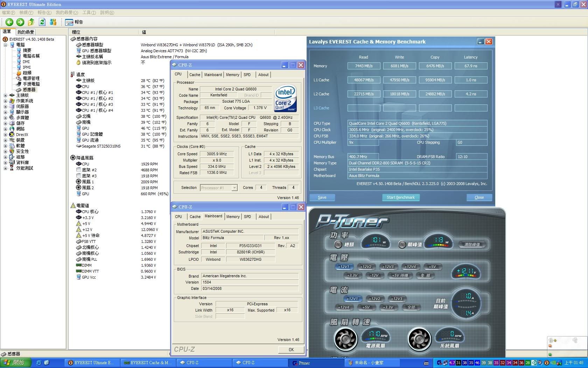Toggle +12V4 voltage button in P-Tuner
588x368 pixels.
[x=410, y=267]
